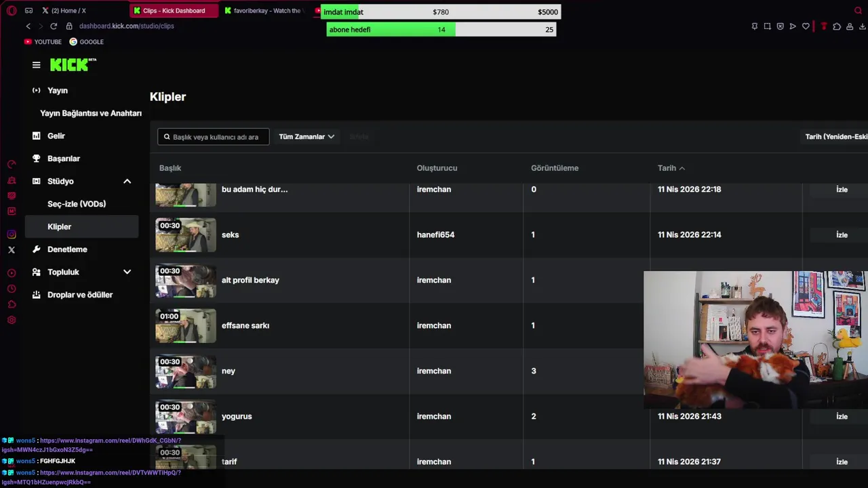Click the abone hedefi subscriber goal bar
Image resolution: width=868 pixels, height=488 pixels.
[x=441, y=30]
